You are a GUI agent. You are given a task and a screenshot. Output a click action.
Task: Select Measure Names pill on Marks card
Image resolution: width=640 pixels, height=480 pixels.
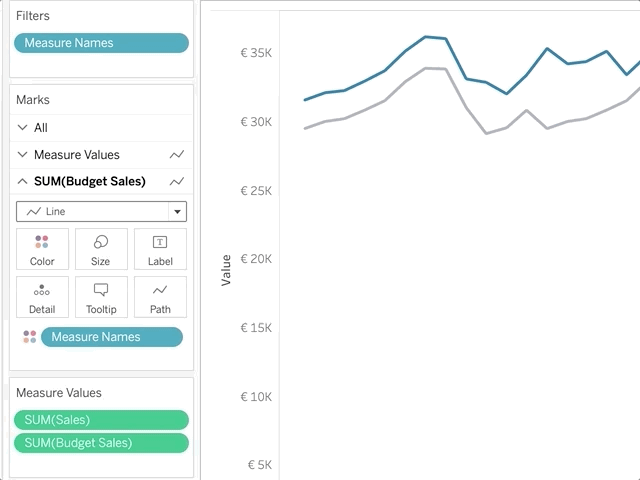tap(111, 337)
